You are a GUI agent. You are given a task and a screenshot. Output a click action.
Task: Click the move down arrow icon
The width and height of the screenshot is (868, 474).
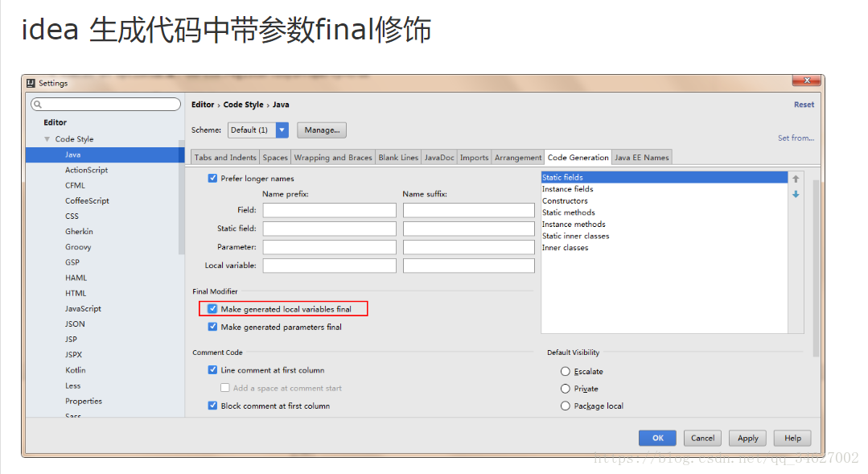[796, 195]
